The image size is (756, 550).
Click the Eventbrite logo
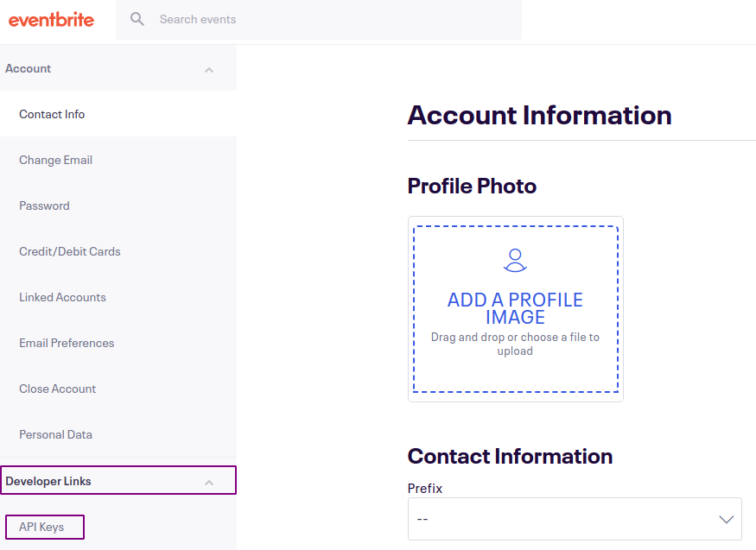click(x=52, y=19)
